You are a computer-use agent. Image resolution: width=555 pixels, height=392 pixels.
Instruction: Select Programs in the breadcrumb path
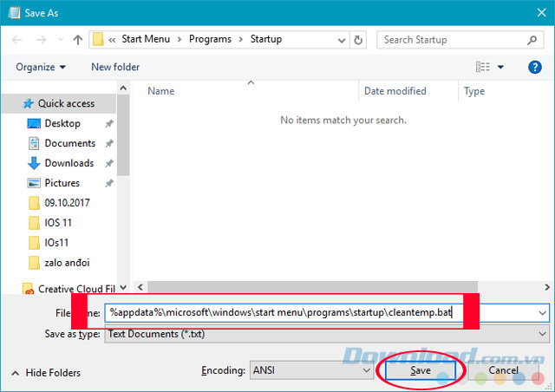(x=210, y=39)
